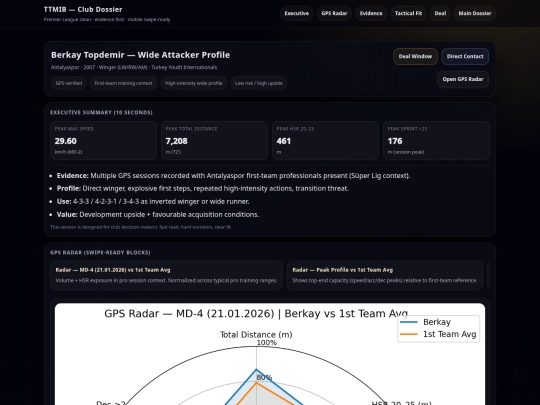Open the Peak Sprint >25 176 card
This screenshot has height=405, width=540.
pos(436,140)
